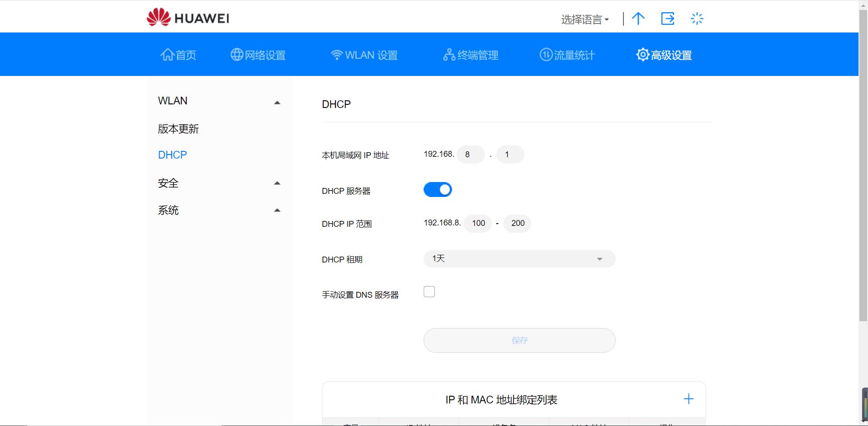Click the logout icon in the header
The height and width of the screenshot is (426, 868).
point(668,19)
